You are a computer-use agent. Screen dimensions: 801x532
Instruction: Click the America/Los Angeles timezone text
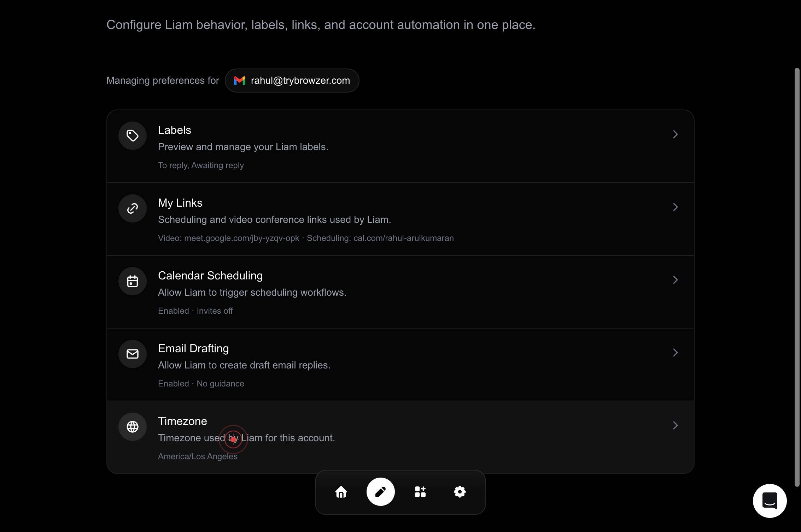(198, 456)
